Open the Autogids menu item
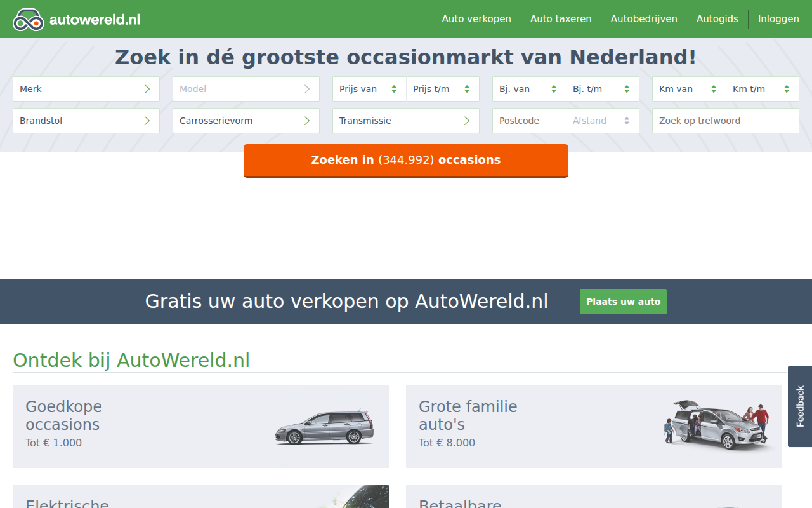The height and width of the screenshot is (508, 812). coord(717,19)
